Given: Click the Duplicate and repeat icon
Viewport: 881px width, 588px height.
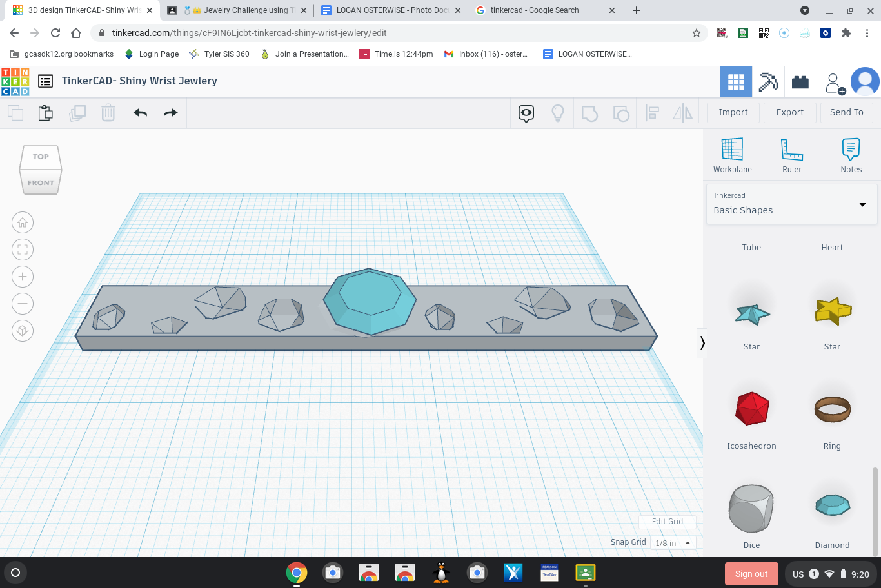Looking at the screenshot, I should pos(77,113).
